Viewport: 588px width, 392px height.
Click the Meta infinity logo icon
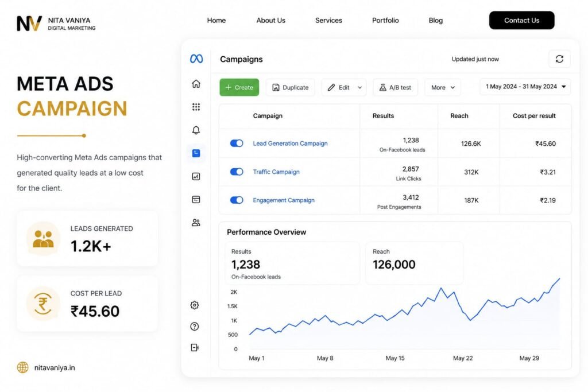196,59
